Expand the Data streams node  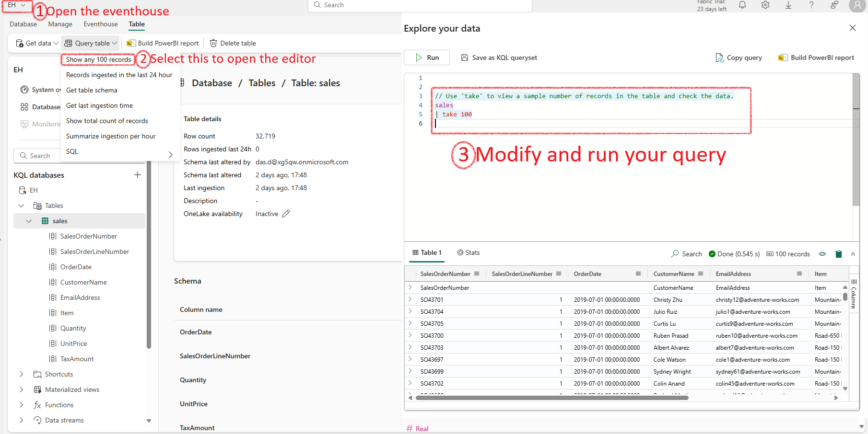(x=21, y=420)
